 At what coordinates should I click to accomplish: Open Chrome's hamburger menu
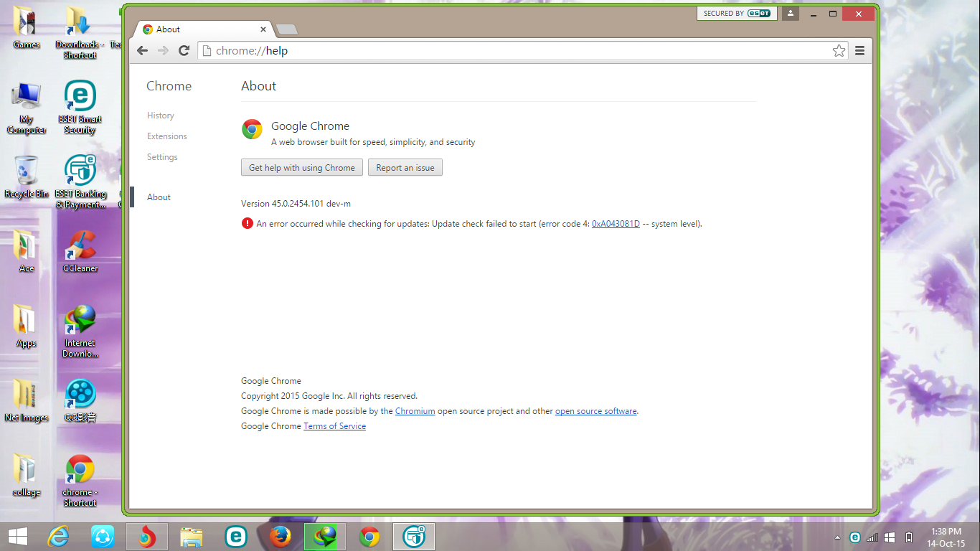pyautogui.click(x=859, y=50)
